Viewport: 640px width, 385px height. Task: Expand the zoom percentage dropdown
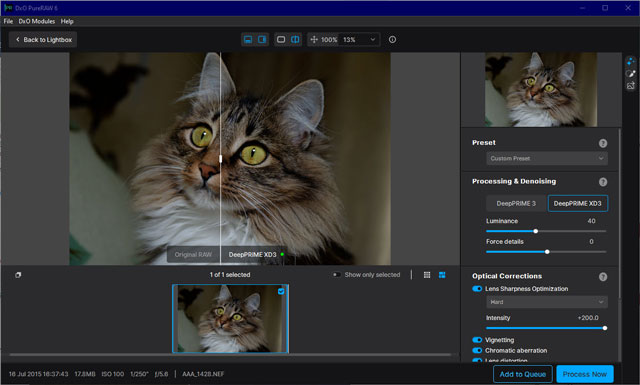(x=359, y=40)
